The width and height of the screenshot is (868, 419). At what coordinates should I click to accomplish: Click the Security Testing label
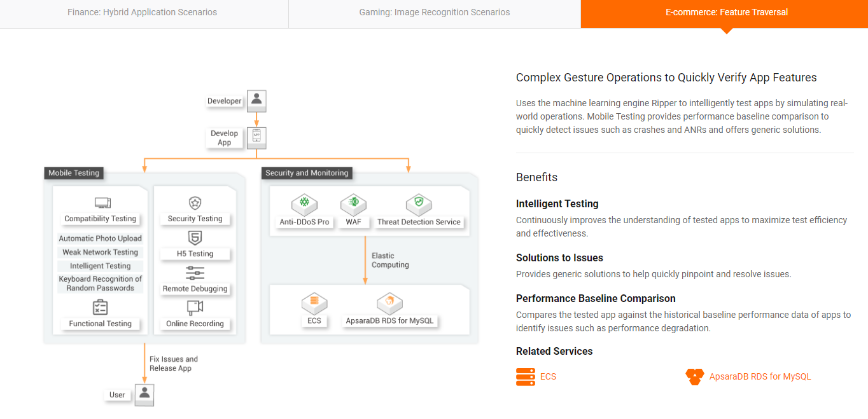[x=195, y=219]
